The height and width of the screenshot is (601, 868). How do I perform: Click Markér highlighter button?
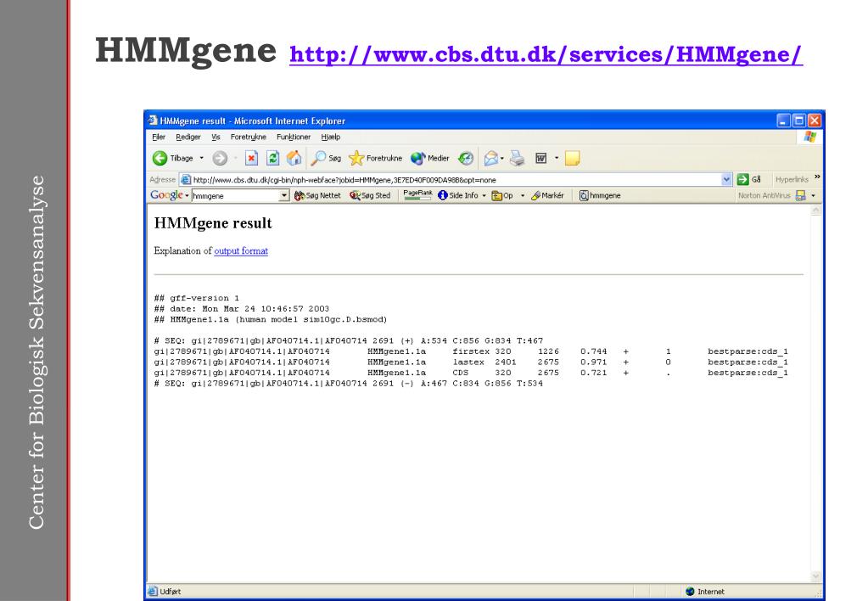pyautogui.click(x=547, y=195)
